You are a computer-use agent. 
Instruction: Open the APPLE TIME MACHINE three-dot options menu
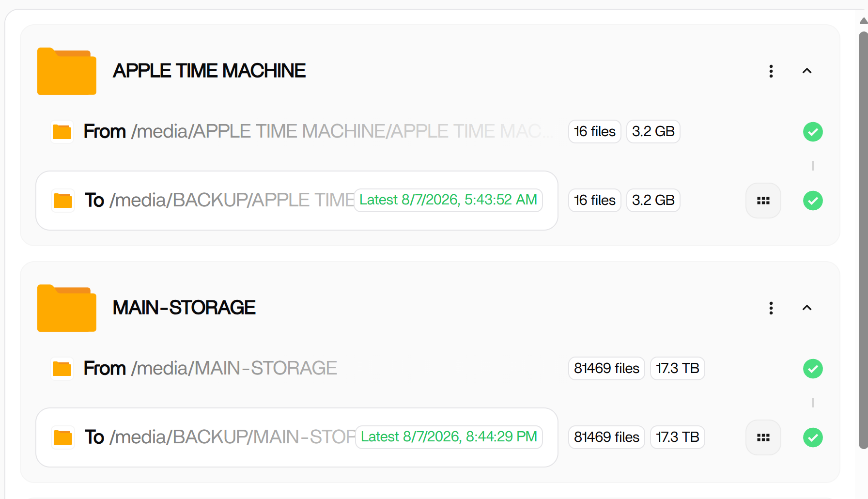pos(771,71)
